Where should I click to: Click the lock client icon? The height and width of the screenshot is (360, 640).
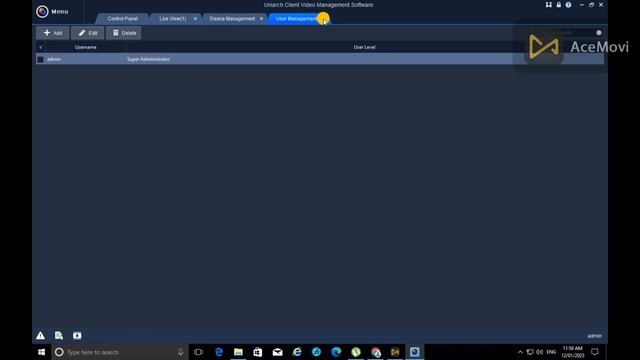coord(558,5)
